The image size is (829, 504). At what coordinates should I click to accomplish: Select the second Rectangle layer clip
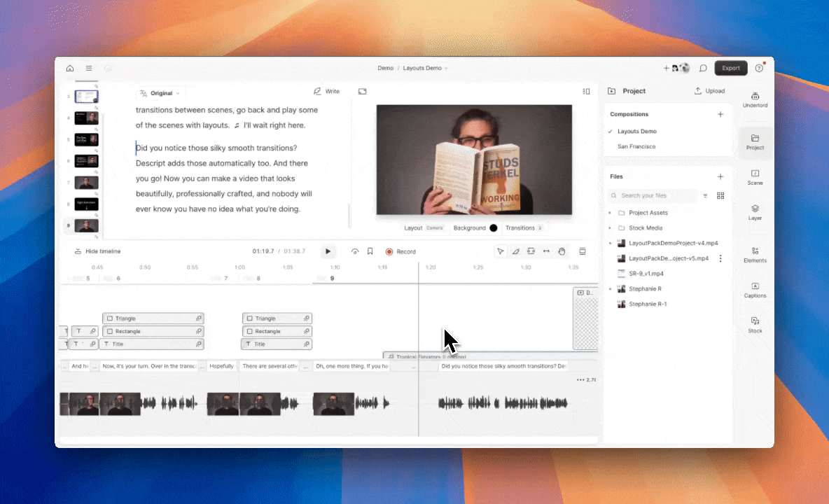pyautogui.click(x=277, y=331)
